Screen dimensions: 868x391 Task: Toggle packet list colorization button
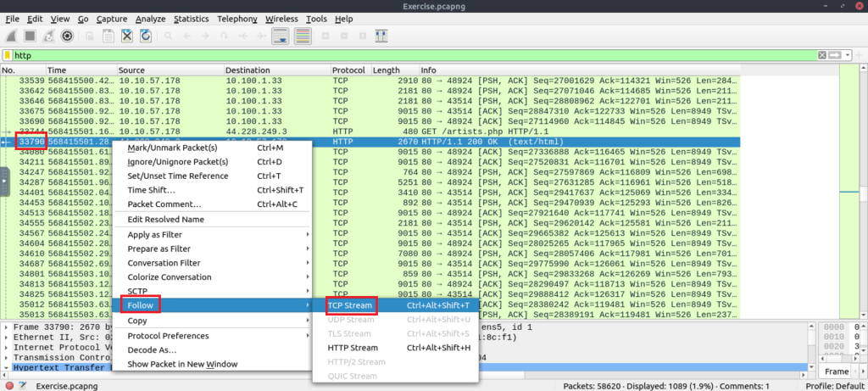tap(303, 36)
